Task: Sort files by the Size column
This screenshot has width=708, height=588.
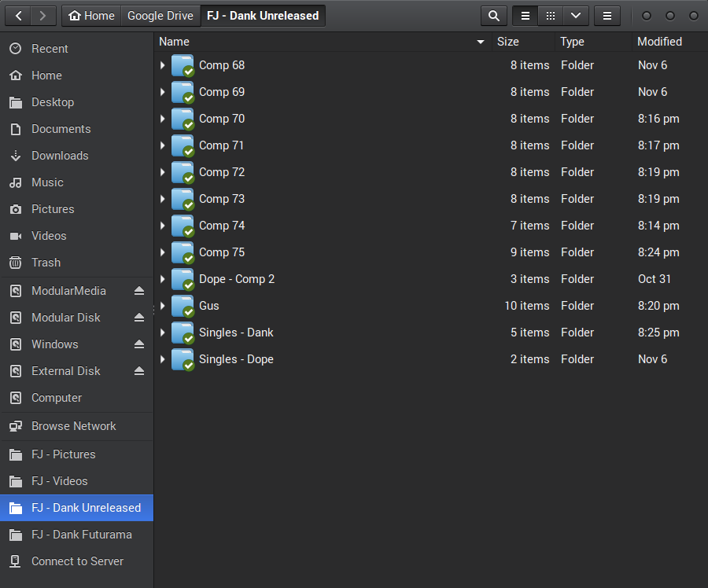Action: 508,42
